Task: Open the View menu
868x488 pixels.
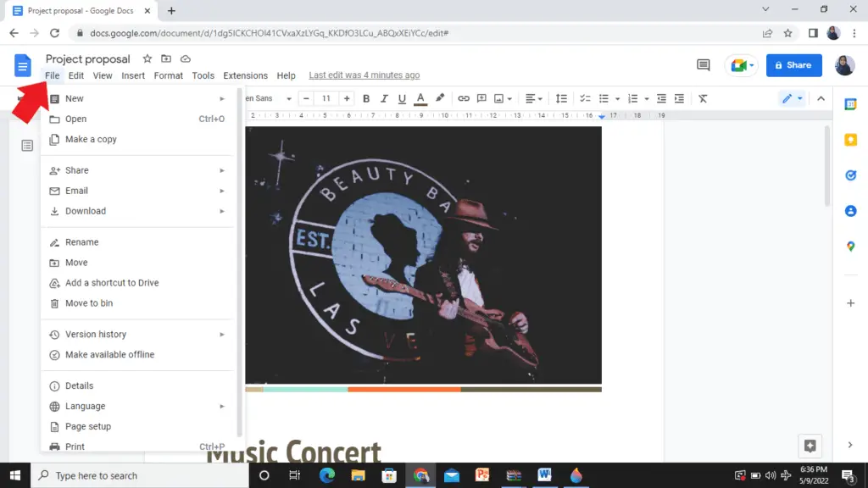Action: (103, 75)
